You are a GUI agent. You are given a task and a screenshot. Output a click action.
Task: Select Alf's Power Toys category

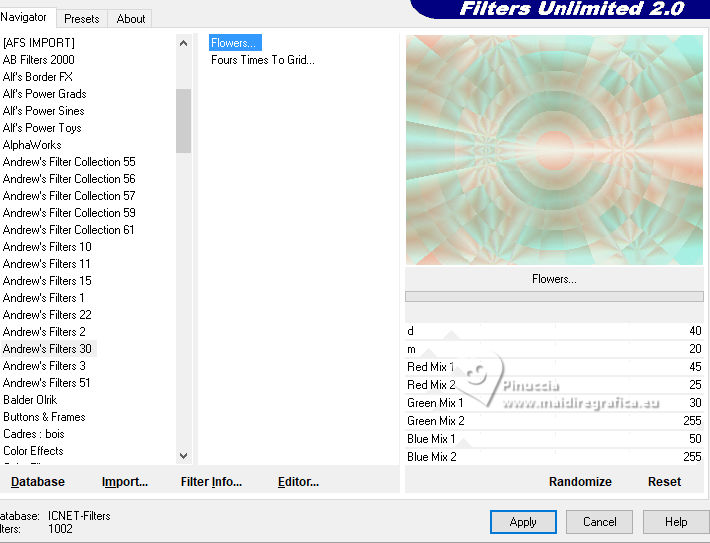coord(42,128)
